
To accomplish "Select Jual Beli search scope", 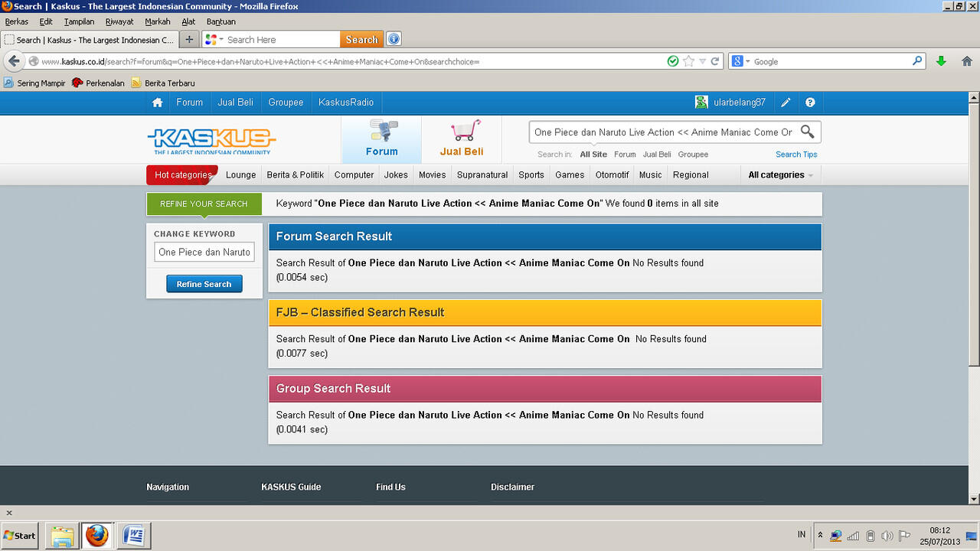I will pyautogui.click(x=657, y=155).
